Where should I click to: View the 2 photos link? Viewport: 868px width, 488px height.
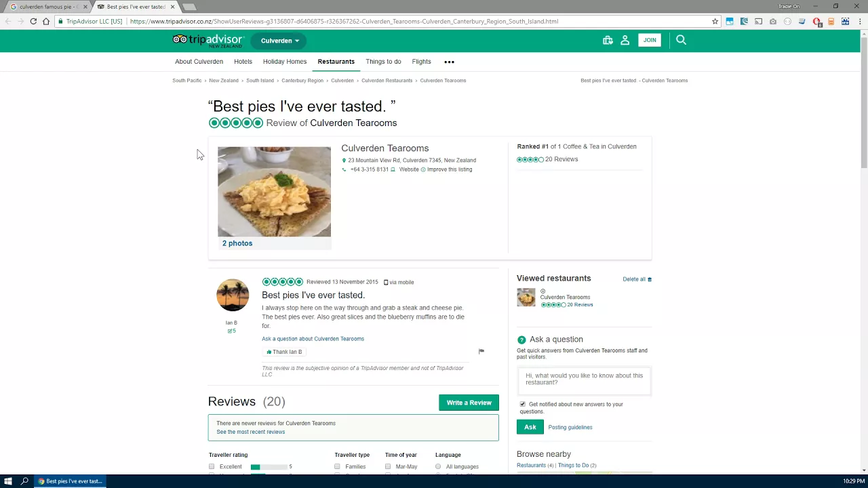[237, 243]
